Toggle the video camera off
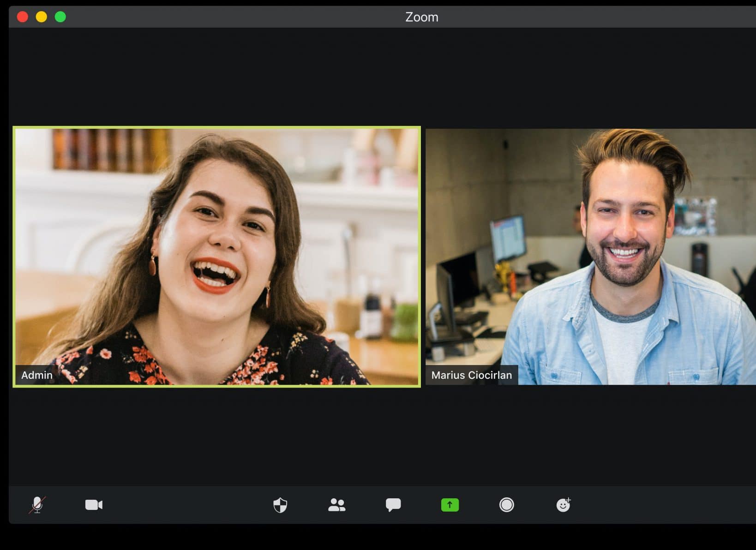Screen dimensions: 756x550 94,505
